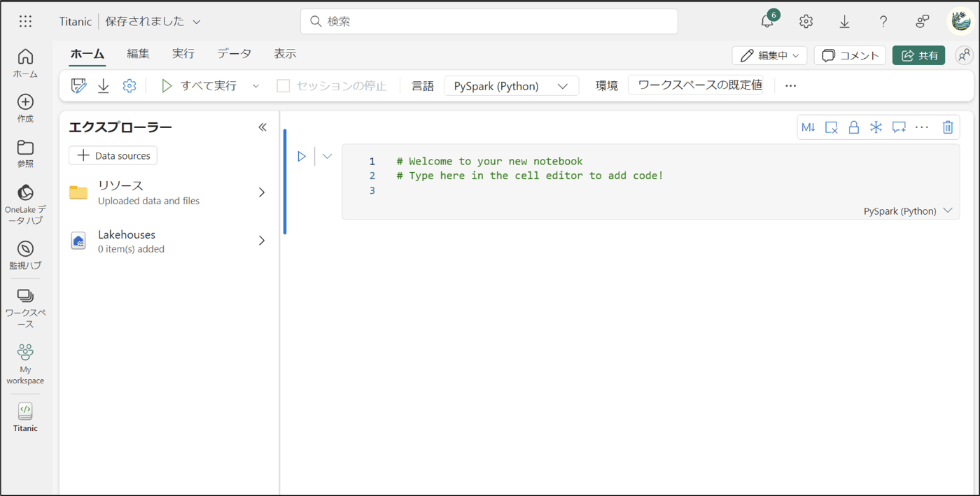Open My workspace in left navigation
The image size is (980, 496).
tap(25, 364)
